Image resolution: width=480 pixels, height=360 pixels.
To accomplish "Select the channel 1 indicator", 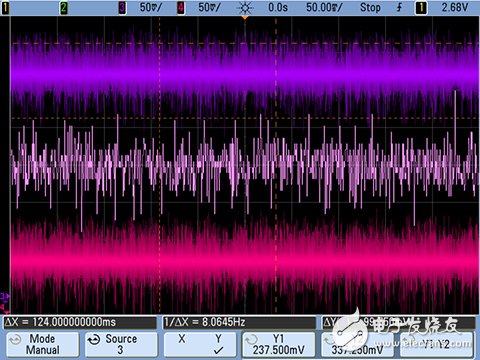I will (x=5, y=7).
